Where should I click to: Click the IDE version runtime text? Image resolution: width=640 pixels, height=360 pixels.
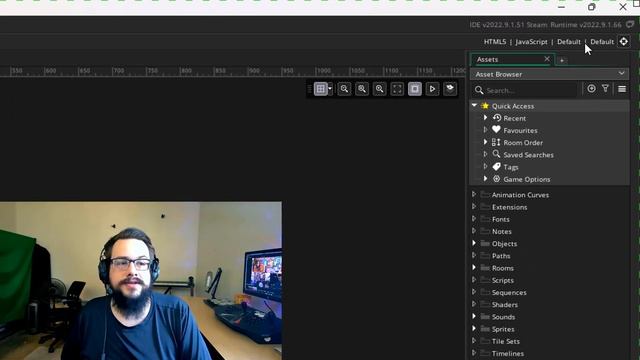coord(545,25)
